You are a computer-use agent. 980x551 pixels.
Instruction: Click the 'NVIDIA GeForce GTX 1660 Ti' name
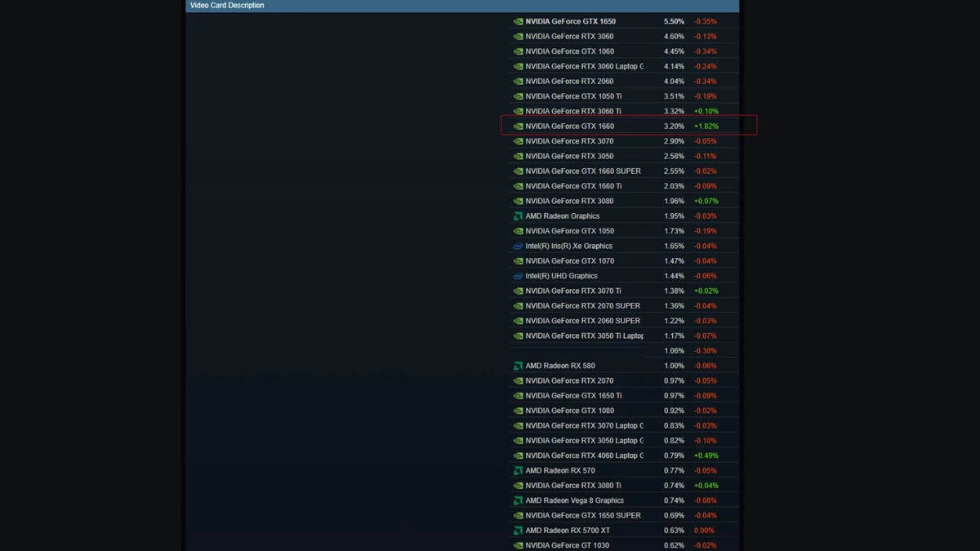573,186
